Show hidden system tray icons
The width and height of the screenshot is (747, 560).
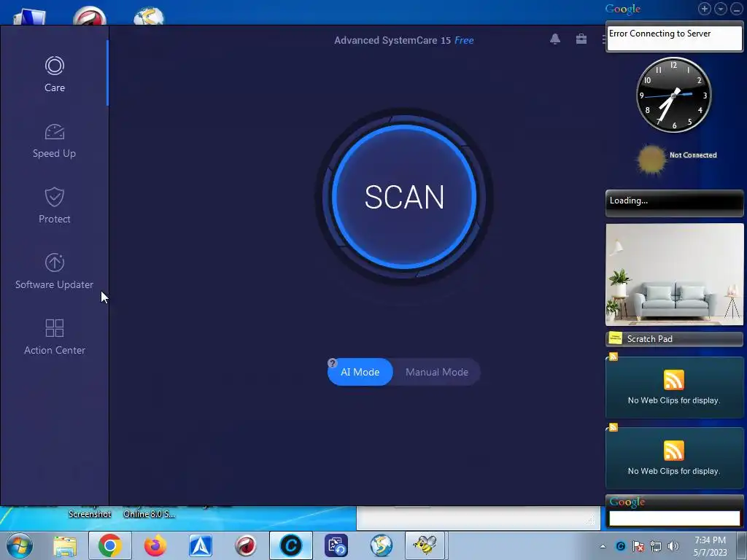tap(603, 546)
